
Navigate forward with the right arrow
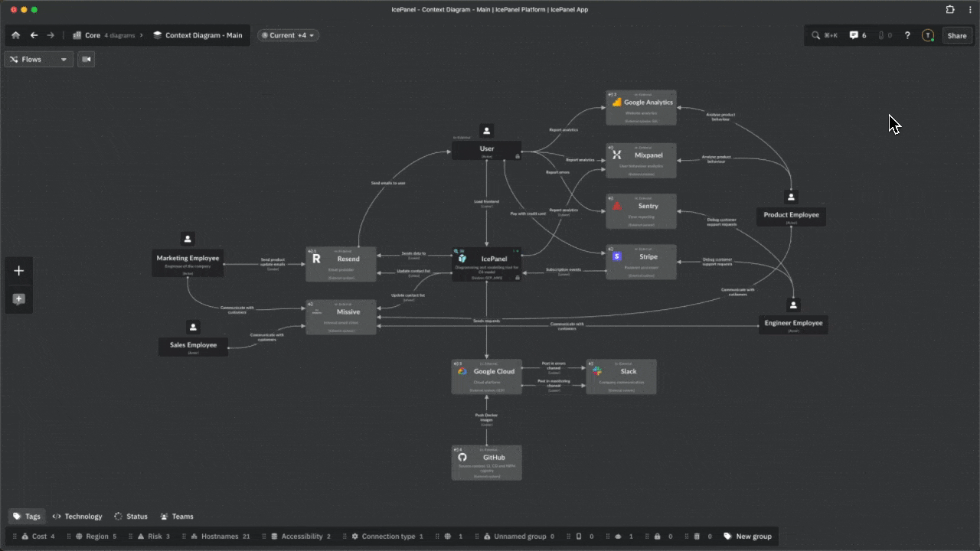[51, 35]
